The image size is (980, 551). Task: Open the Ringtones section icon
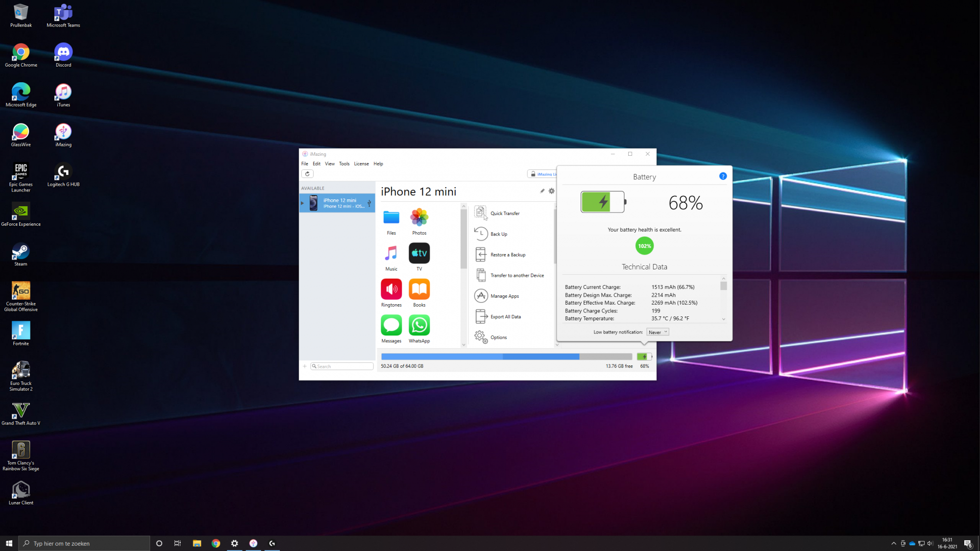[391, 289]
